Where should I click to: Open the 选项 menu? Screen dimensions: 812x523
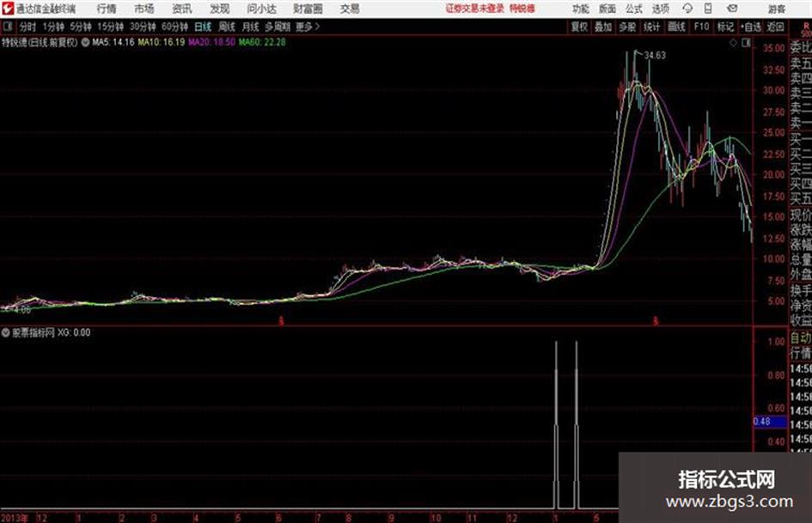[x=660, y=9]
